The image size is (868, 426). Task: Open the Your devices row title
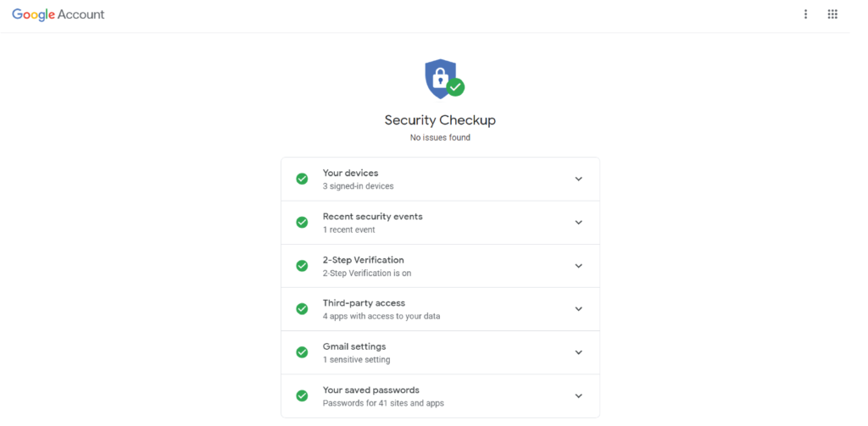[350, 173]
